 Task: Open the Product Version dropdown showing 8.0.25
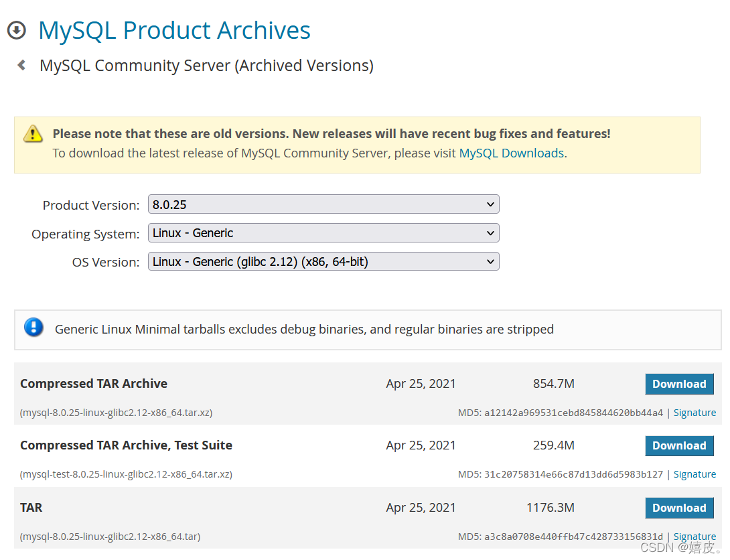click(323, 204)
